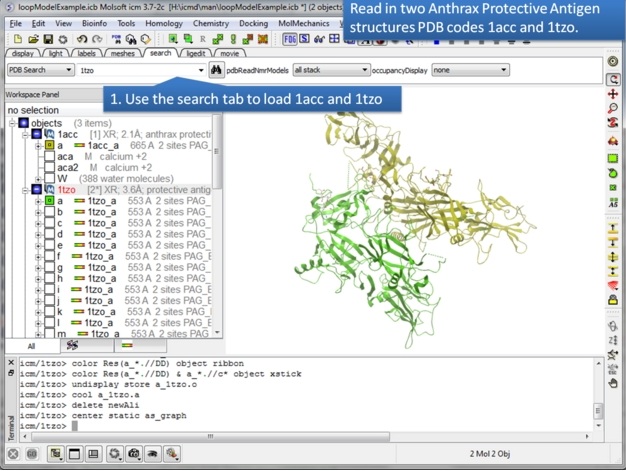Open the pdbReadNmrModels 'all stack' dropdown

click(331, 71)
